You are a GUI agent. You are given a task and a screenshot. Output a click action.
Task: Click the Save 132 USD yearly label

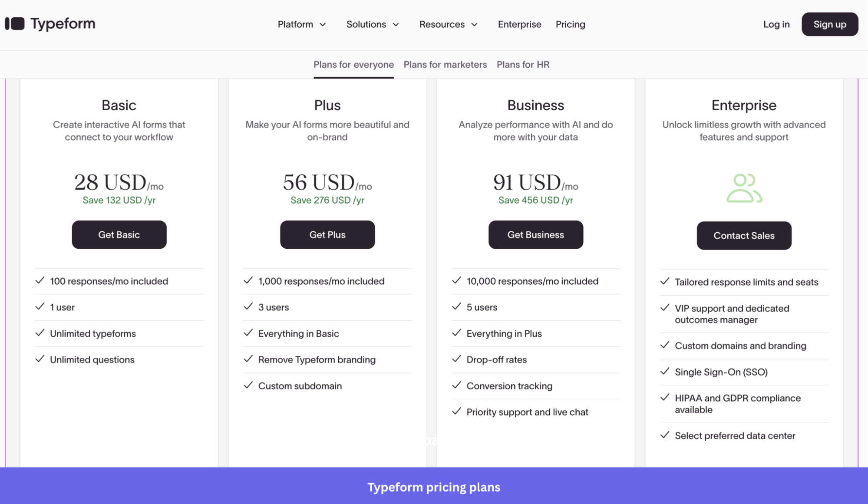click(x=119, y=200)
